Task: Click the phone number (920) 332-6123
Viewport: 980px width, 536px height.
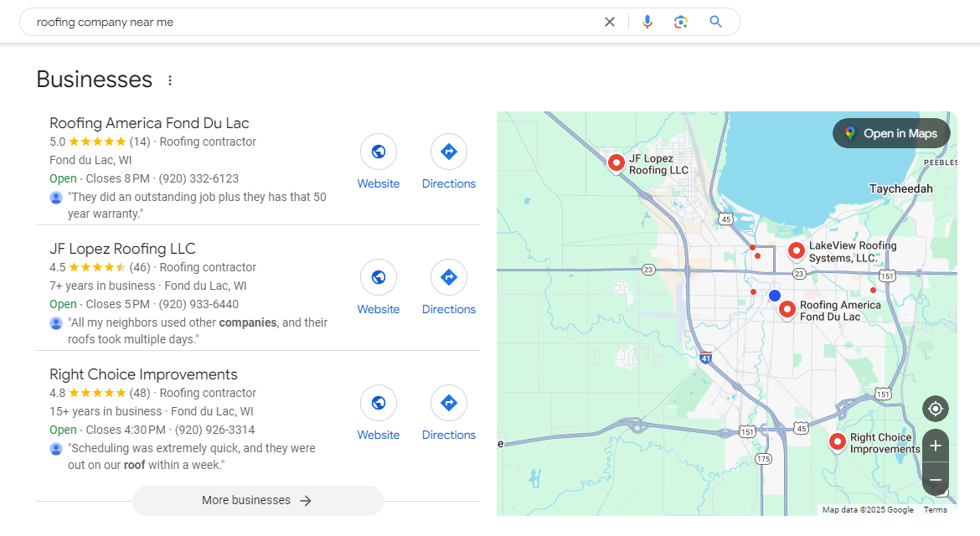Action: click(199, 178)
